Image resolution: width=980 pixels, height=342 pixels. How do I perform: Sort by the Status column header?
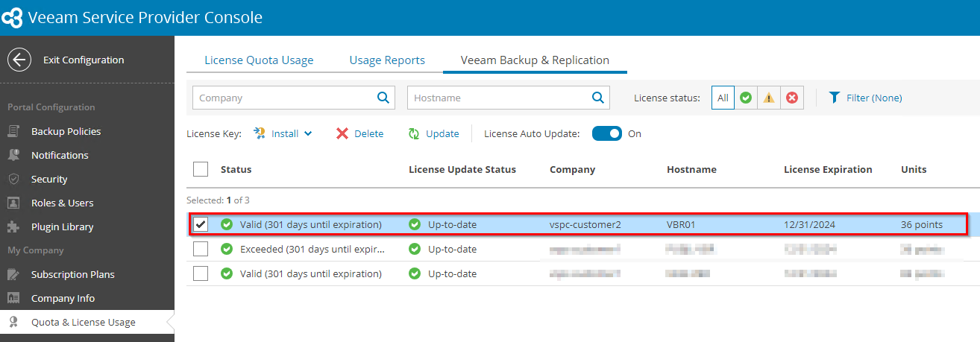click(236, 169)
